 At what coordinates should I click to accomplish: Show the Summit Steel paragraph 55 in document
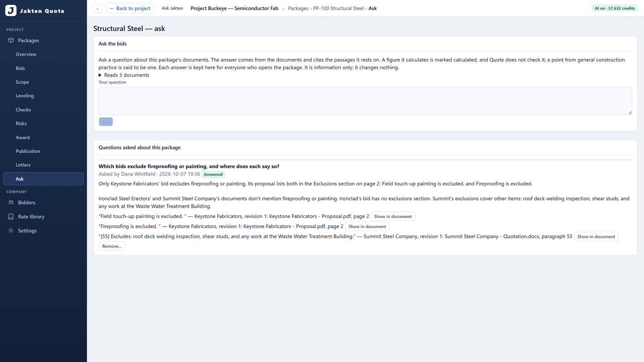(596, 236)
